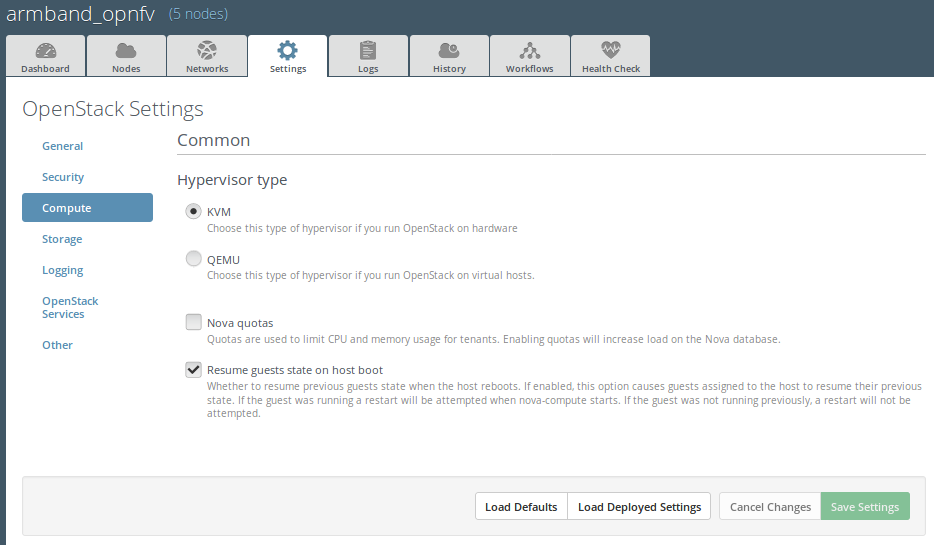Open the Nodes cloud icon tab
This screenshot has height=545, width=934.
pyautogui.click(x=126, y=50)
